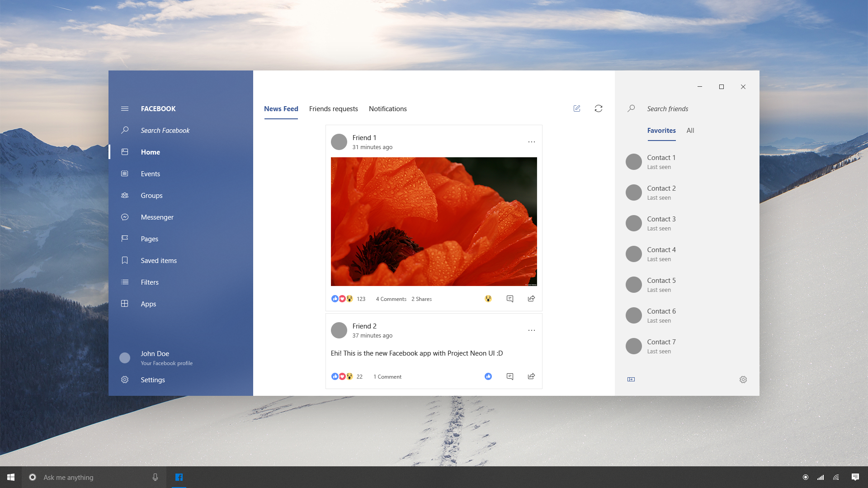The image size is (868, 488).
Task: Click the Apps grid icon
Action: pos(125,304)
